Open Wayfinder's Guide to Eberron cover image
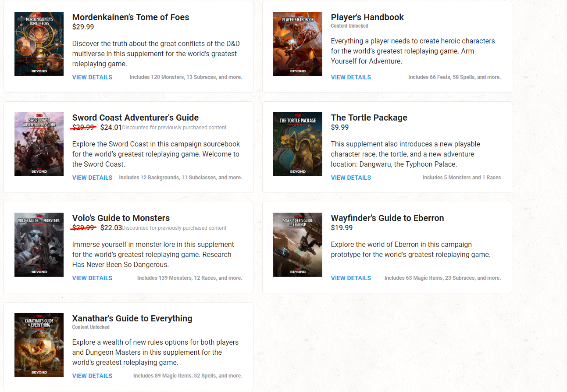Screen dimensions: 567x392 point(298,245)
